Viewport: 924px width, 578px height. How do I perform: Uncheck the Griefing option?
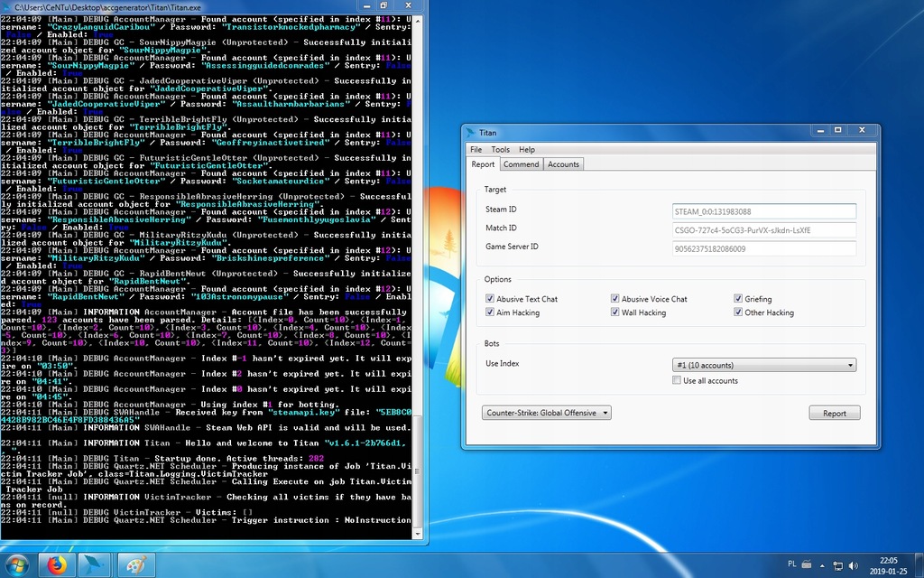click(x=738, y=299)
